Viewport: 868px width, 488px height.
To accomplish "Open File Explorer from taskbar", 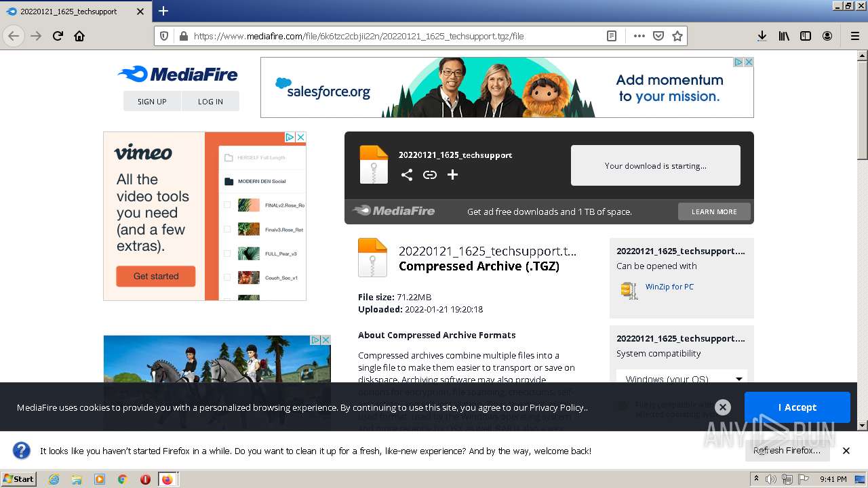I will tap(77, 479).
